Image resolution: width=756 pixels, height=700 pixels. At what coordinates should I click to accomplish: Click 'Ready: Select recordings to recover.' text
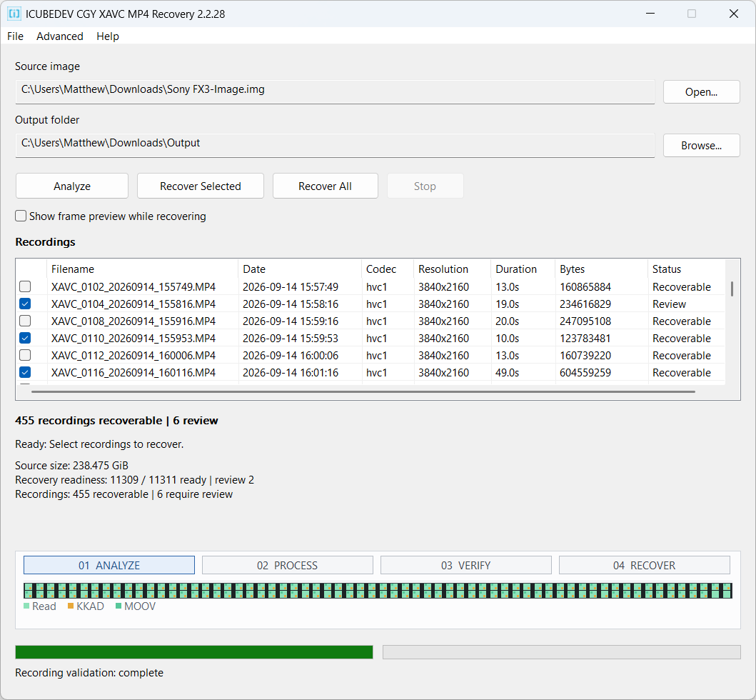coord(99,444)
